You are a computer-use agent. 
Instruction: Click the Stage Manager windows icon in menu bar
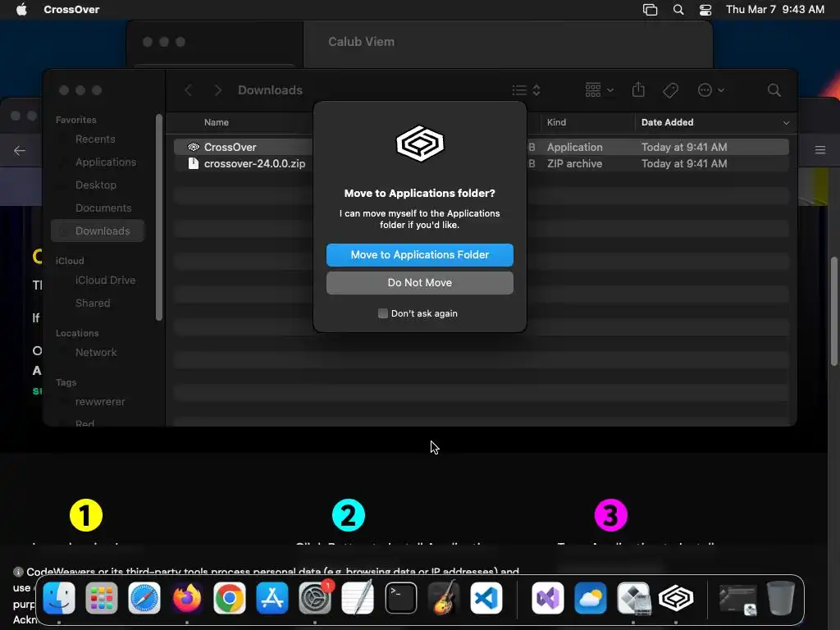(x=650, y=9)
